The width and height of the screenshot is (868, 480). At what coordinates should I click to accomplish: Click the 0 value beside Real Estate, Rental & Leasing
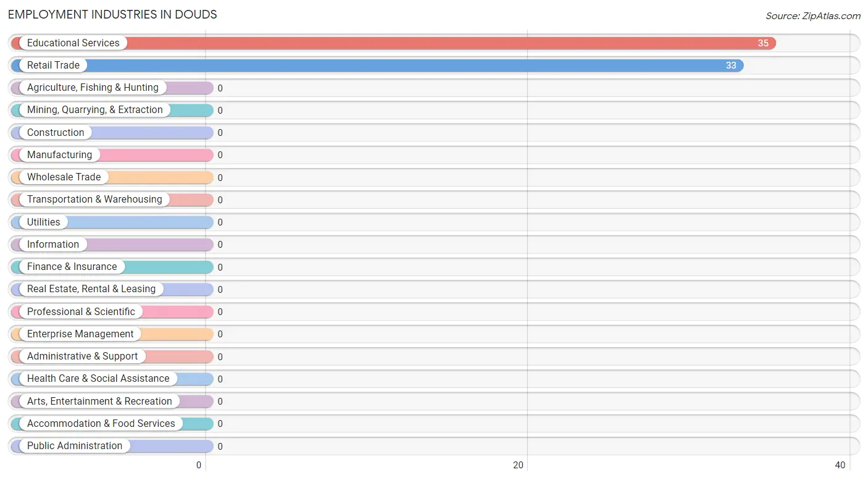click(220, 290)
